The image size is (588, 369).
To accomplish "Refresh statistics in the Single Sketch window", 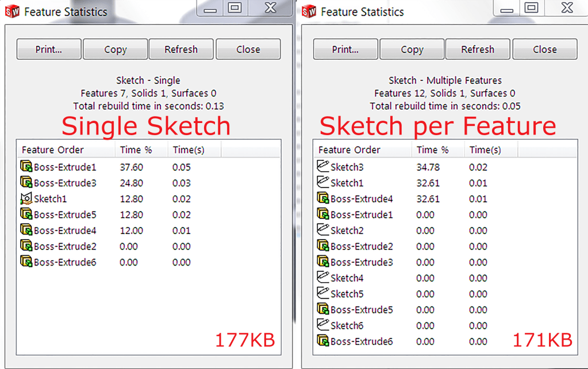I will (x=181, y=49).
